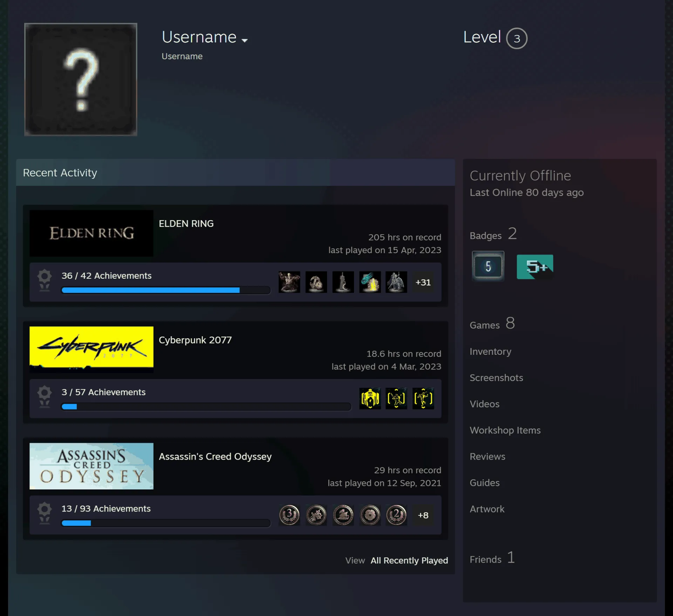Open Screenshots
Image resolution: width=673 pixels, height=616 pixels.
tap(496, 378)
